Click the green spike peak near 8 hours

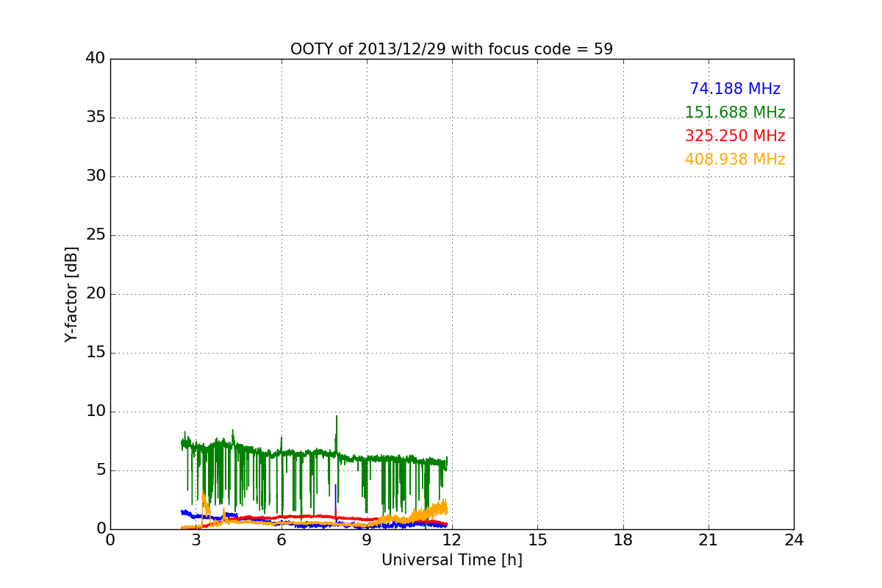(337, 417)
